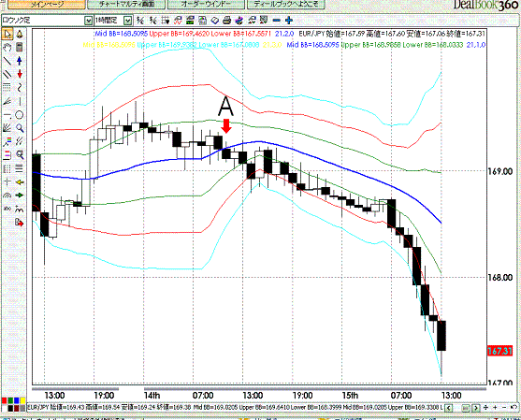521x420 pixels.
Task: Zoom out with blue minus icon
Action: pos(277,21)
